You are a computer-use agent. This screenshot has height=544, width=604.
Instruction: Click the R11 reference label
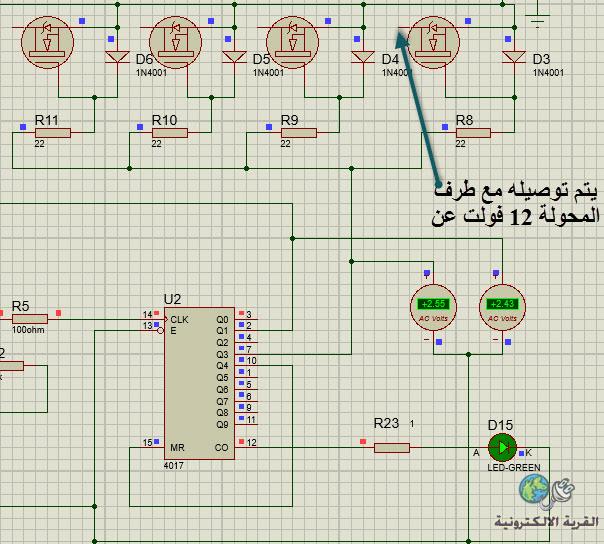point(47,120)
